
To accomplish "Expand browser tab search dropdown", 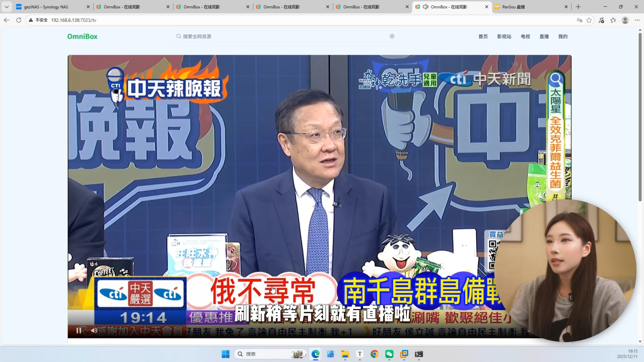I will coord(6,7).
